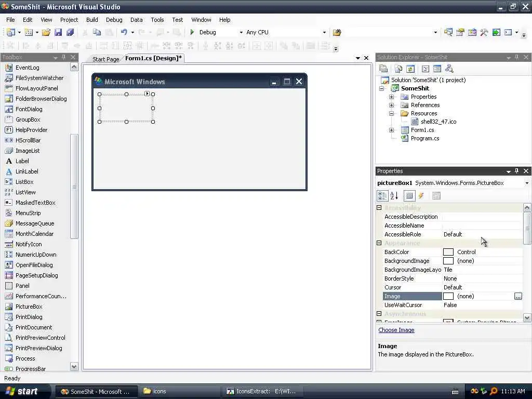Open the Debug configuration dropdown
The image size is (532, 399).
(x=241, y=33)
